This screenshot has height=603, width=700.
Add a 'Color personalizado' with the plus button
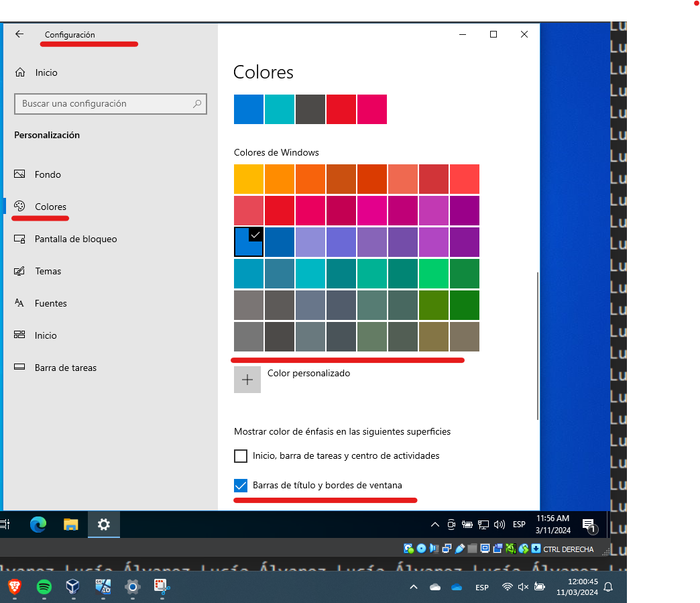247,379
